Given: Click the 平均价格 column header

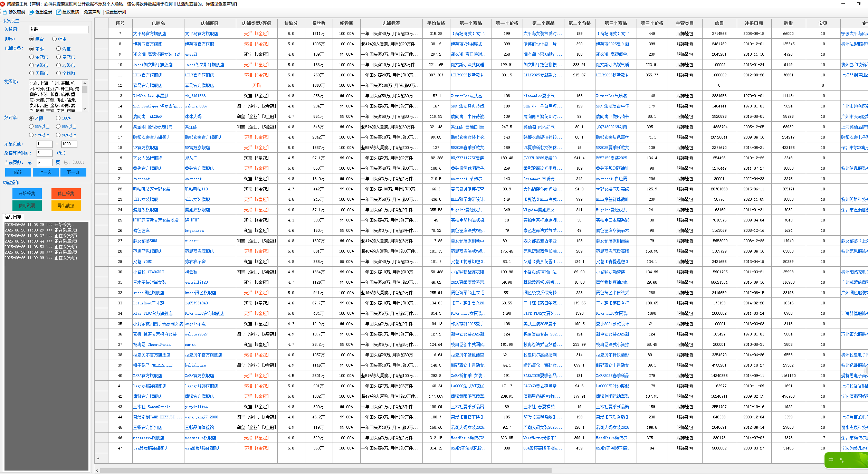Looking at the screenshot, I should click(436, 23).
